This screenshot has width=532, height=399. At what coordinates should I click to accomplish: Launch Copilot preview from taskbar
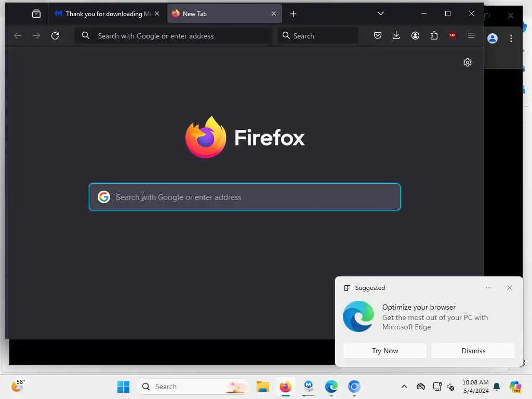coord(515,387)
